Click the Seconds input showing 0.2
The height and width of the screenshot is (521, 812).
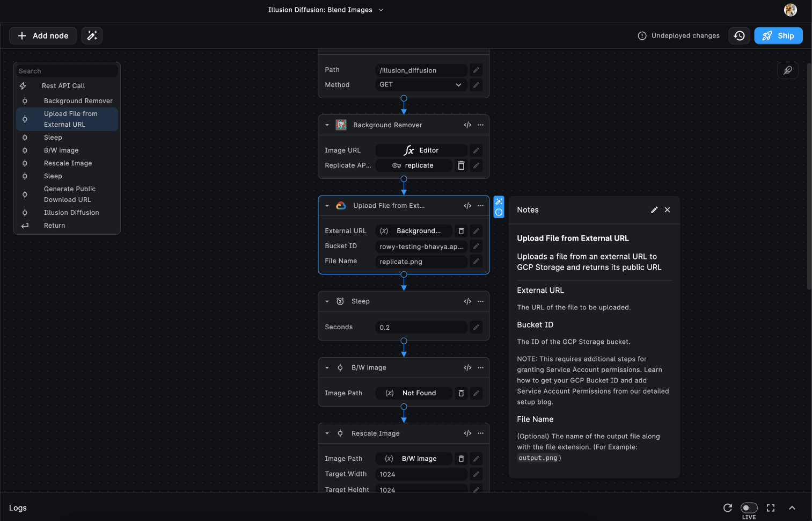point(421,327)
